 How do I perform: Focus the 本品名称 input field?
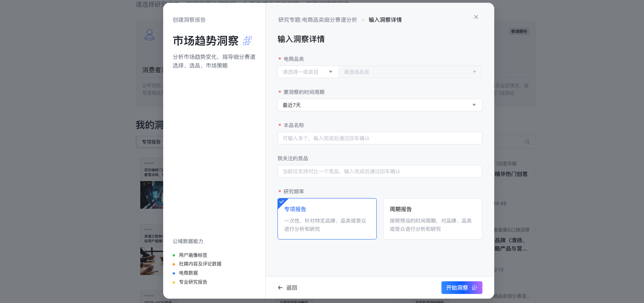pyautogui.click(x=380, y=138)
